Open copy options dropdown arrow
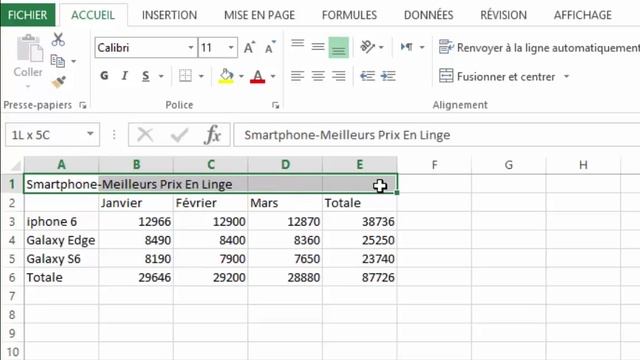Image resolution: width=640 pixels, height=360 pixels. (x=74, y=62)
